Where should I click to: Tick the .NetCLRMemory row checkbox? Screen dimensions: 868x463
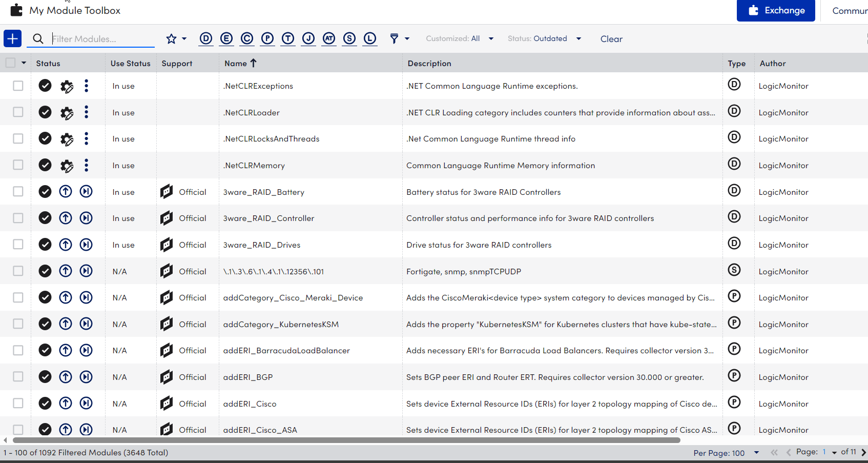click(18, 165)
